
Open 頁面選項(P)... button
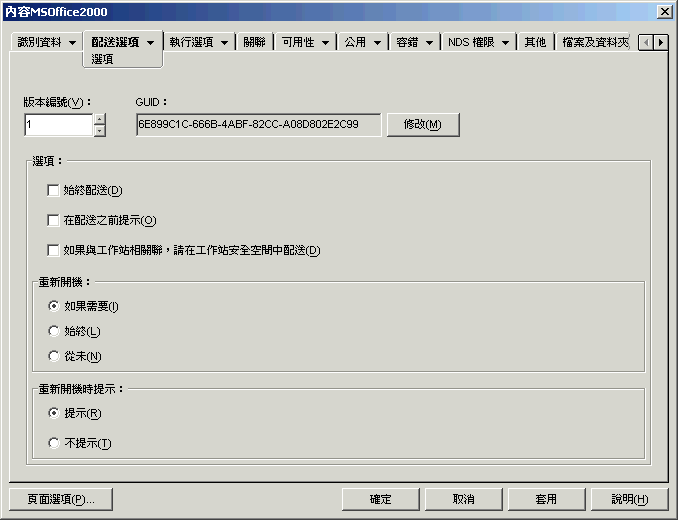(x=61, y=500)
